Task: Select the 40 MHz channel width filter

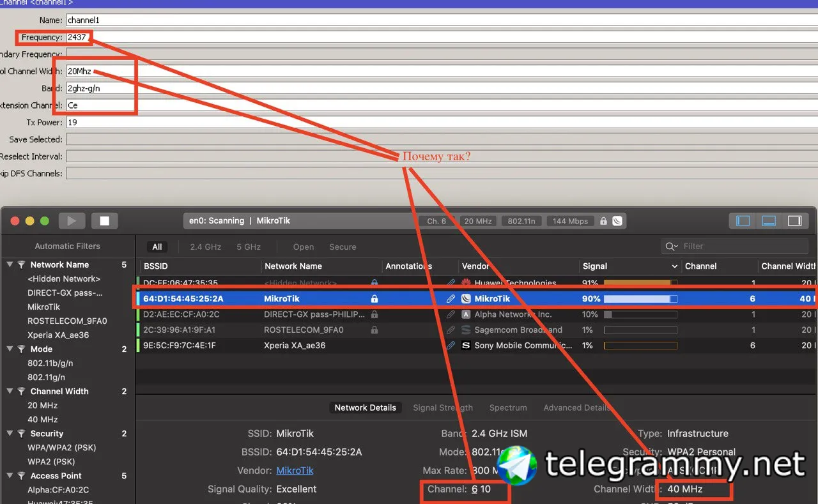Action: [x=43, y=419]
